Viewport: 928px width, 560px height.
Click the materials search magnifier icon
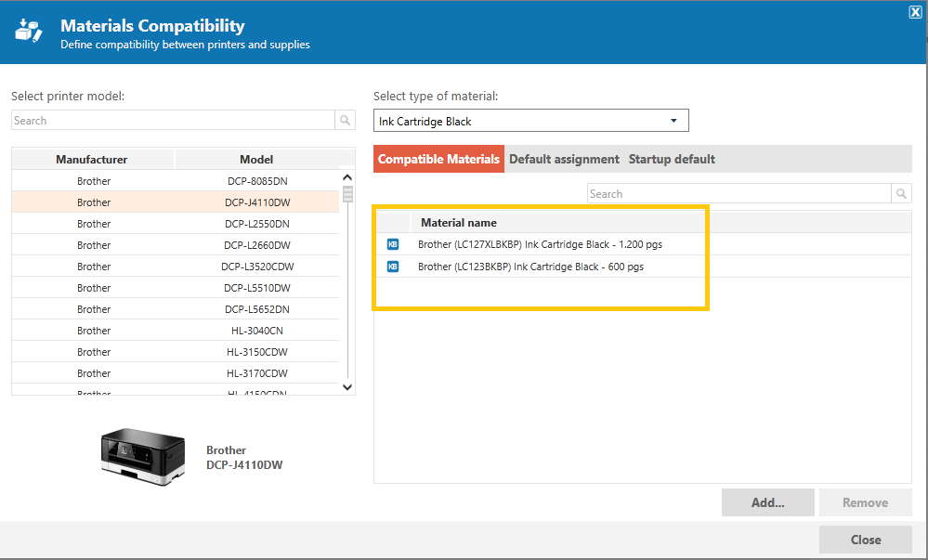click(901, 193)
